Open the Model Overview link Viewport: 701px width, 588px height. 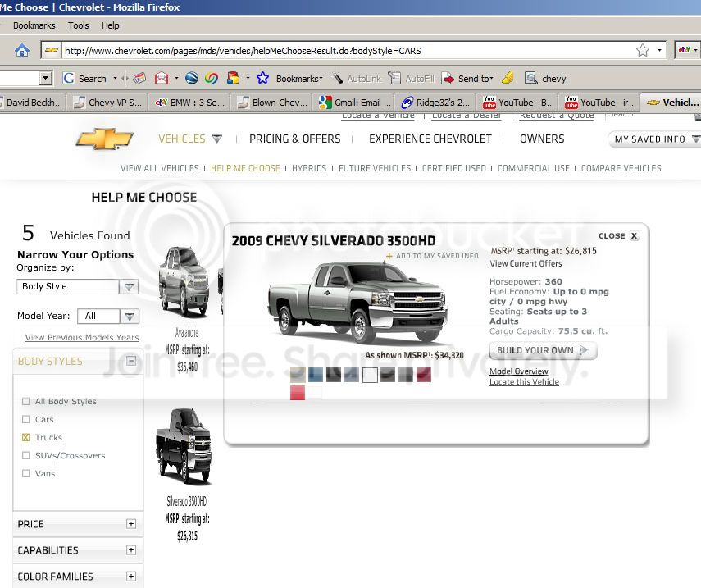pos(519,371)
